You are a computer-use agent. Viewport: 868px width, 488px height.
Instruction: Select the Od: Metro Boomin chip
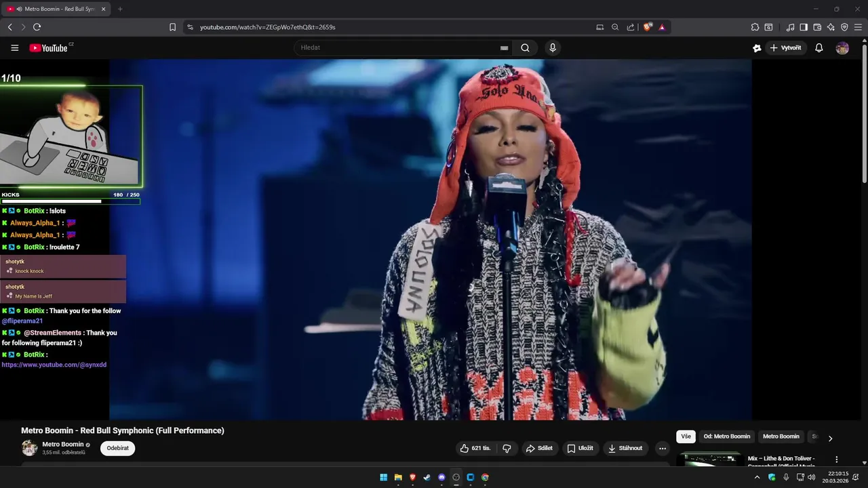coord(727,436)
